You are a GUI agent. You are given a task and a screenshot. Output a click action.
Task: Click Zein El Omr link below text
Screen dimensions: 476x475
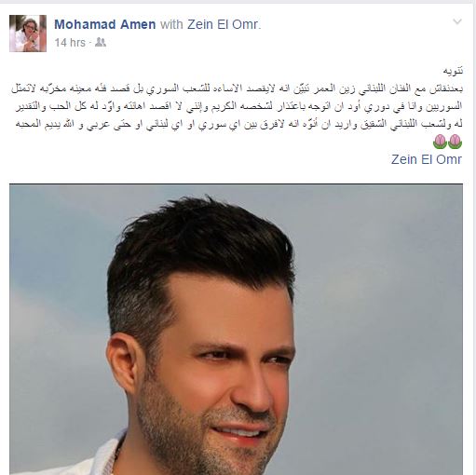tap(427, 159)
